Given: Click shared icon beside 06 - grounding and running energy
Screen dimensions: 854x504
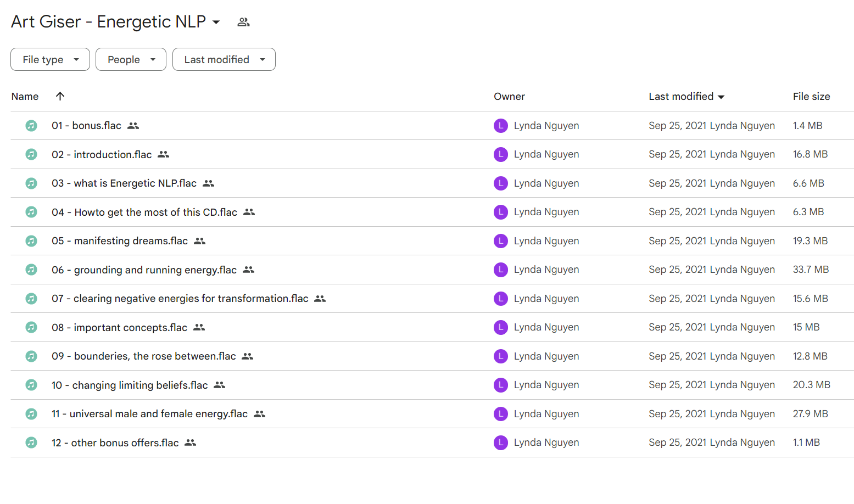Looking at the screenshot, I should (249, 270).
